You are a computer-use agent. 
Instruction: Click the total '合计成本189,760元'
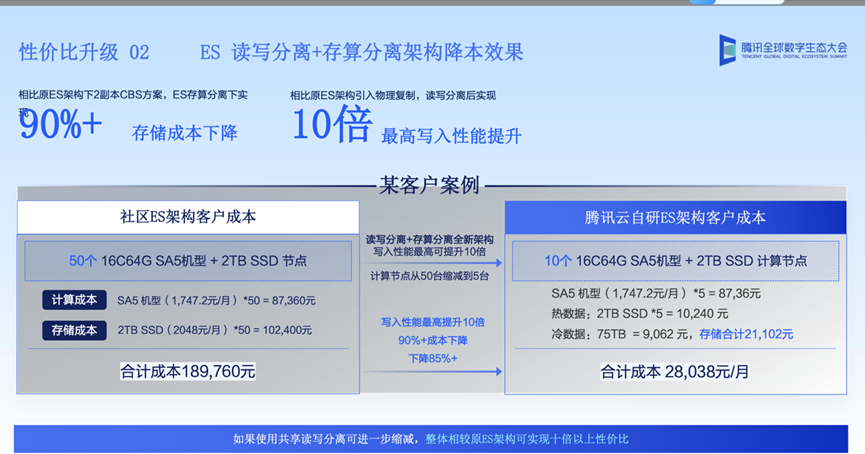[188, 371]
